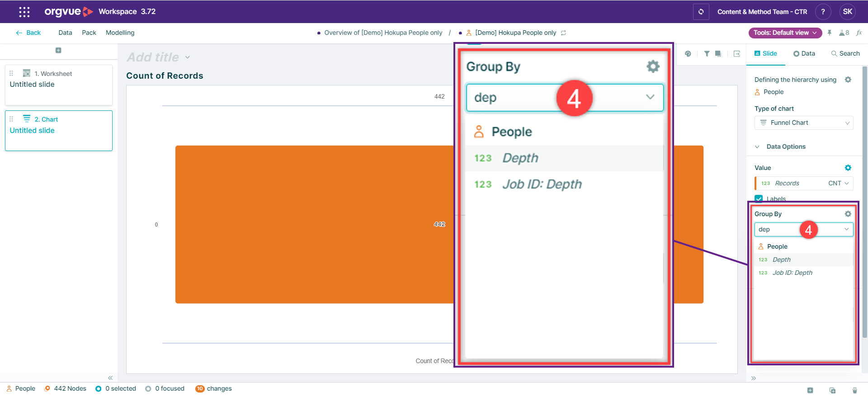868x397 pixels.
Task: Open the help question mark icon
Action: (823, 12)
